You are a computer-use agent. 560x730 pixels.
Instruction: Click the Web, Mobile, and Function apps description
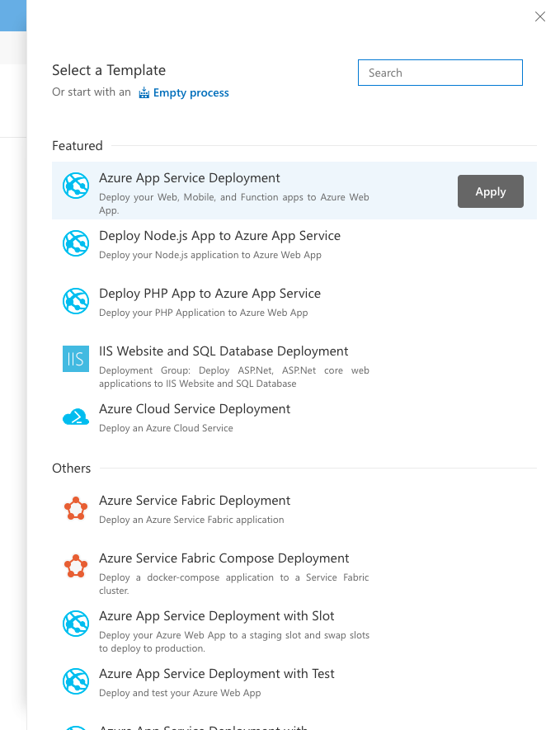tap(234, 204)
